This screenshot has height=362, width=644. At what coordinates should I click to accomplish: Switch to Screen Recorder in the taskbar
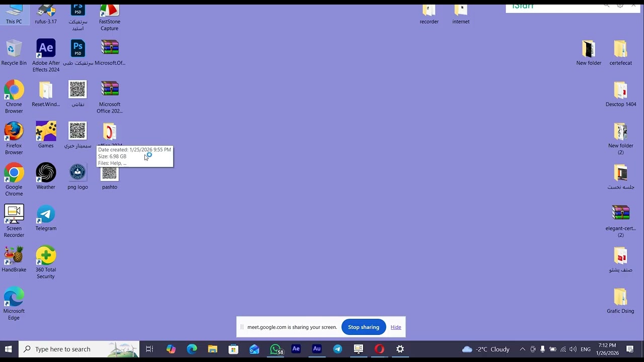(x=358, y=349)
